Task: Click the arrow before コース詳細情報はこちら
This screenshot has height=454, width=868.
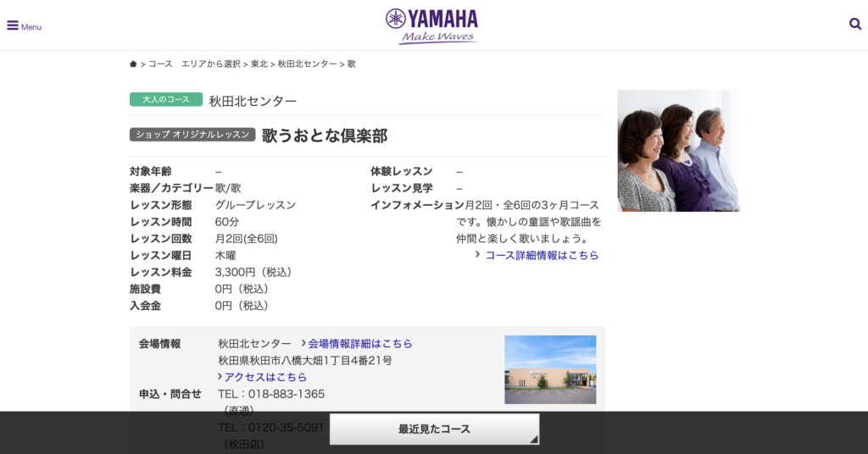Action: click(477, 254)
